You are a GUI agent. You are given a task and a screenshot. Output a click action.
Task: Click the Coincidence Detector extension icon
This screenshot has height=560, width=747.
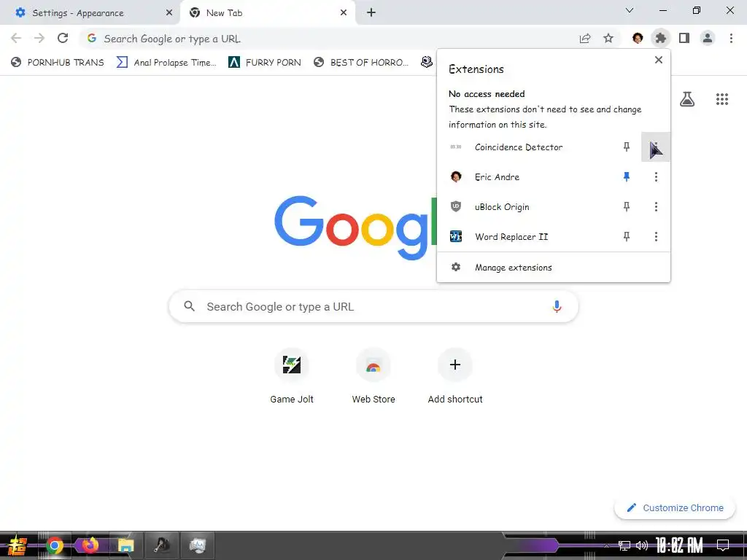point(456,147)
